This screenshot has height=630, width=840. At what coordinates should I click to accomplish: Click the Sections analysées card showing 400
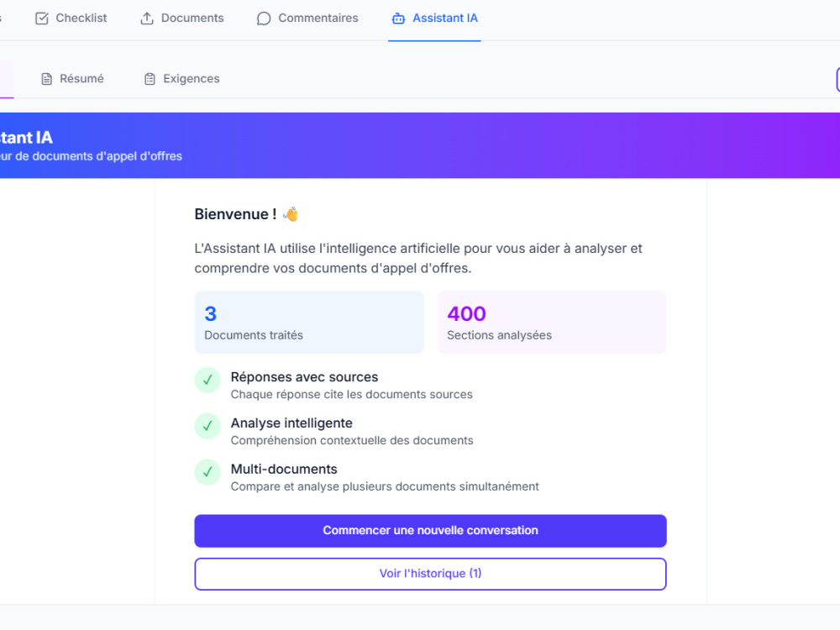coord(552,322)
